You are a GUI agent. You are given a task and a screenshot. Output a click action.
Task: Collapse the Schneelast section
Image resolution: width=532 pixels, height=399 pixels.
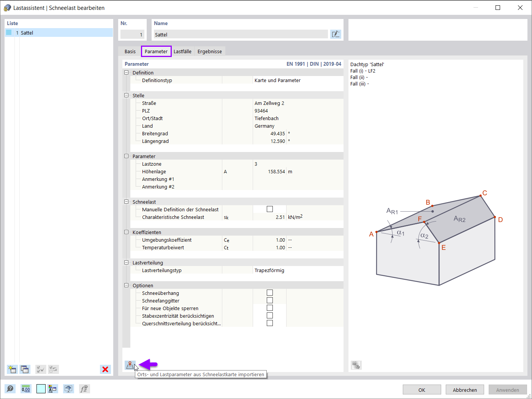(127, 202)
